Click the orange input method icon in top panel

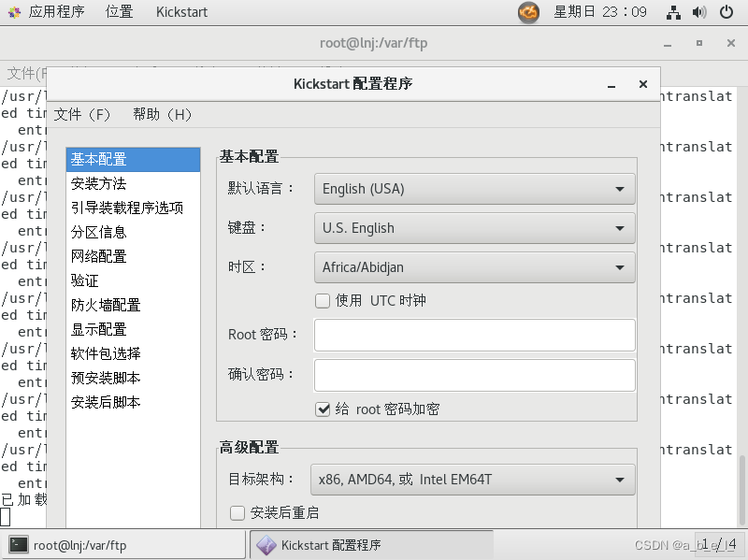(528, 12)
